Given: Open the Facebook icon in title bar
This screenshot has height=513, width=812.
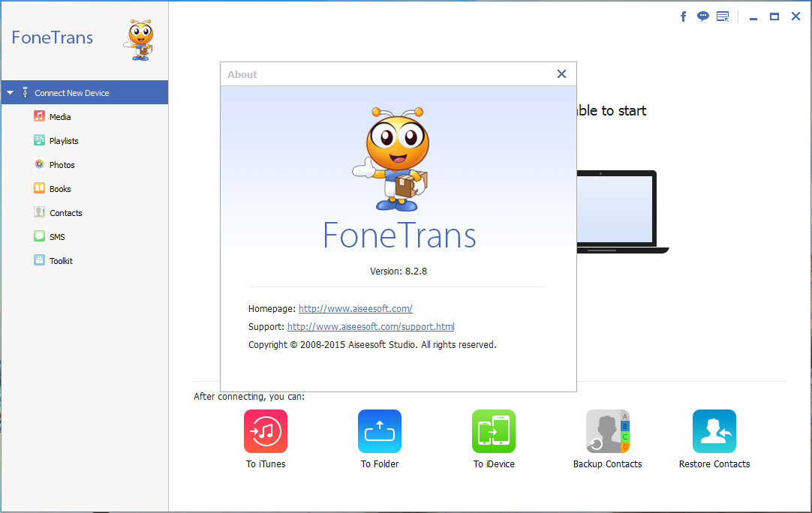Looking at the screenshot, I should point(684,16).
